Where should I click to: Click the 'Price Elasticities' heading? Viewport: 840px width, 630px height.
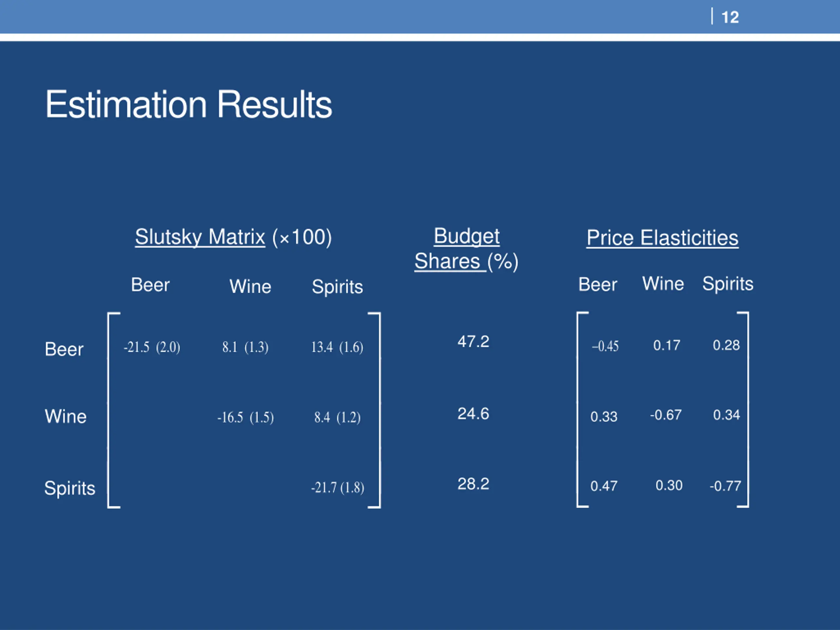[x=662, y=238]
